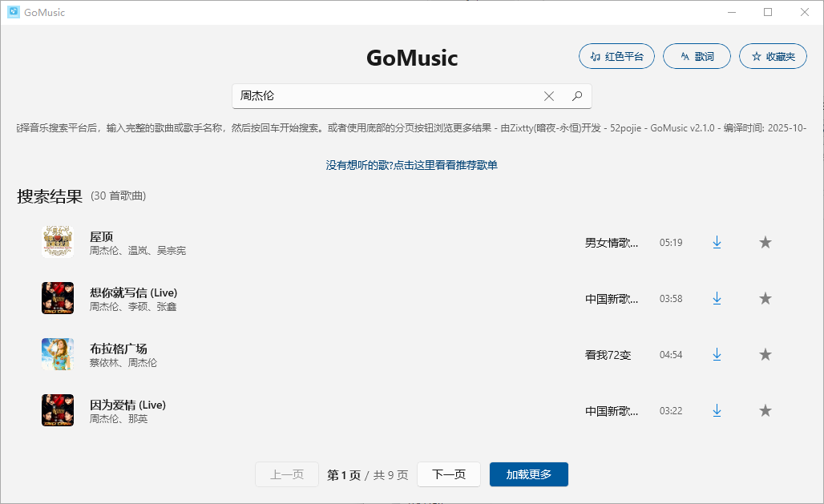Open the 红色平台 platform selector
Image resolution: width=824 pixels, height=504 pixels.
coord(616,55)
